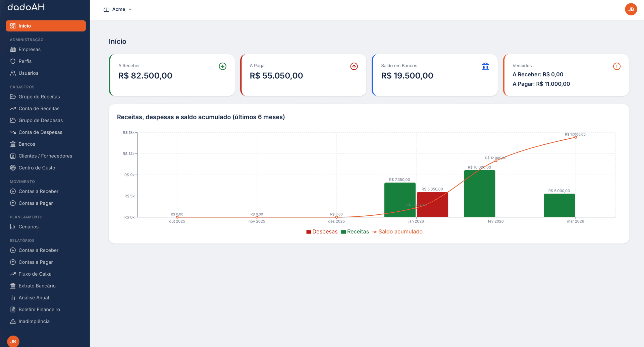Open the Acme company dropdown
The height and width of the screenshot is (347, 644).
118,9
